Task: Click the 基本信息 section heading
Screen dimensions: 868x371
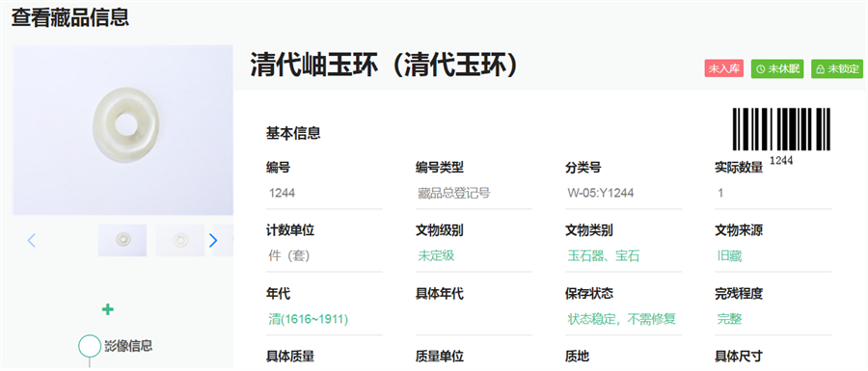Action: [x=293, y=133]
